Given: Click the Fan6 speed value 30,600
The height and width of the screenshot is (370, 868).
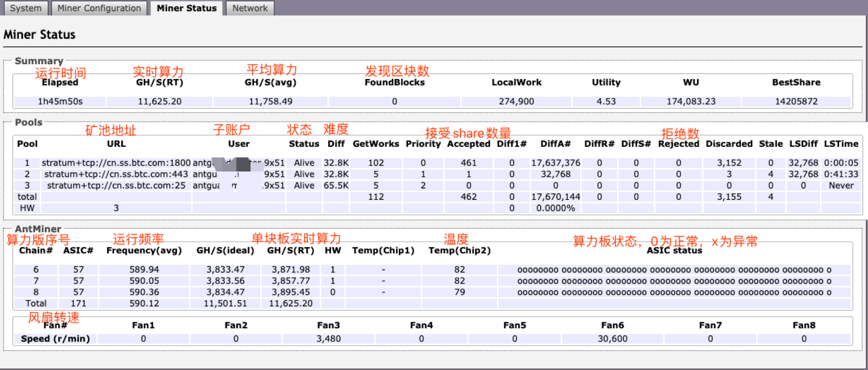Looking at the screenshot, I should 612,339.
